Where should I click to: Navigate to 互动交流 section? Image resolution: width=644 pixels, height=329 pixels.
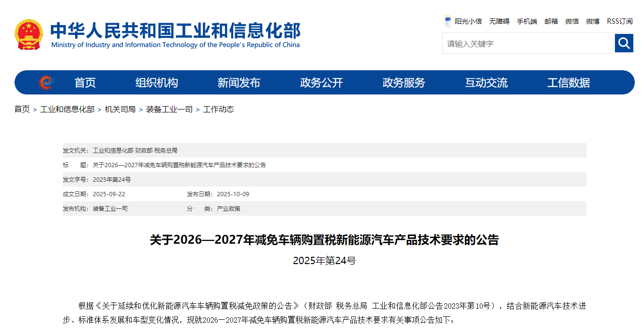[486, 83]
